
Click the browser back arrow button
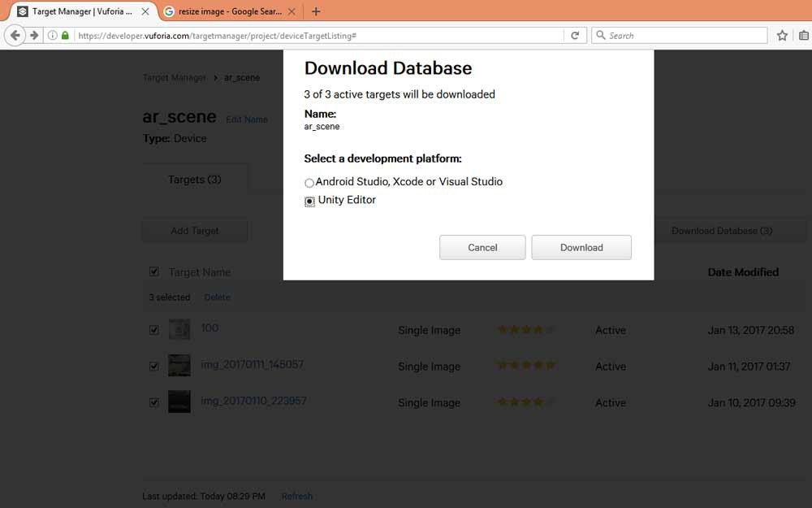(15, 35)
